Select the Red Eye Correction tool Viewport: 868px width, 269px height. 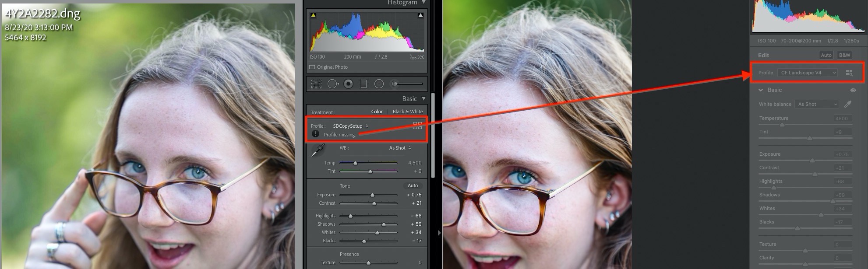[x=349, y=84]
